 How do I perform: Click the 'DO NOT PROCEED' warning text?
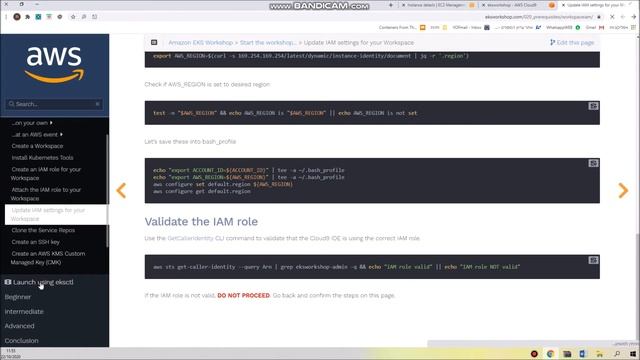[x=243, y=295]
